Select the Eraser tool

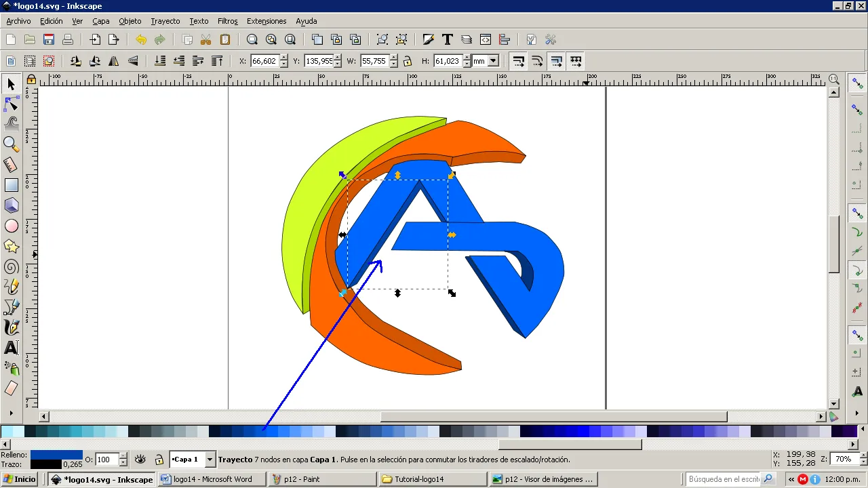pos(11,388)
